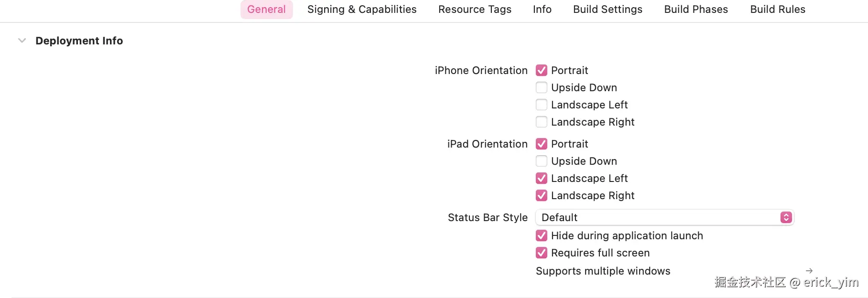Show the Build Phases tab
The width and height of the screenshot is (868, 298).
(696, 10)
